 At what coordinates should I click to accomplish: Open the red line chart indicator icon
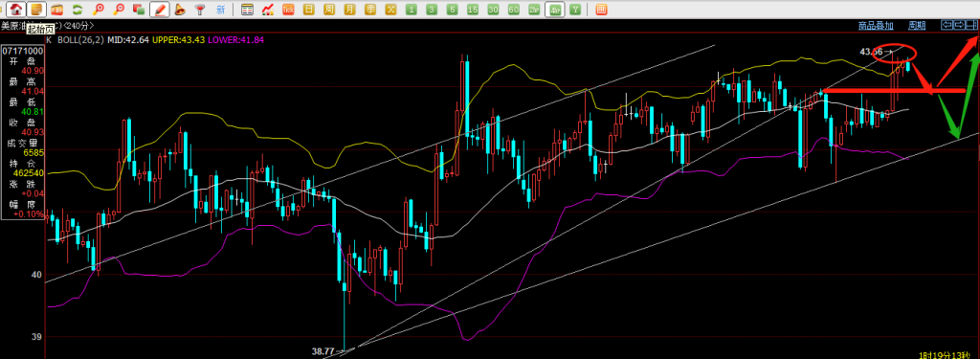click(x=268, y=9)
